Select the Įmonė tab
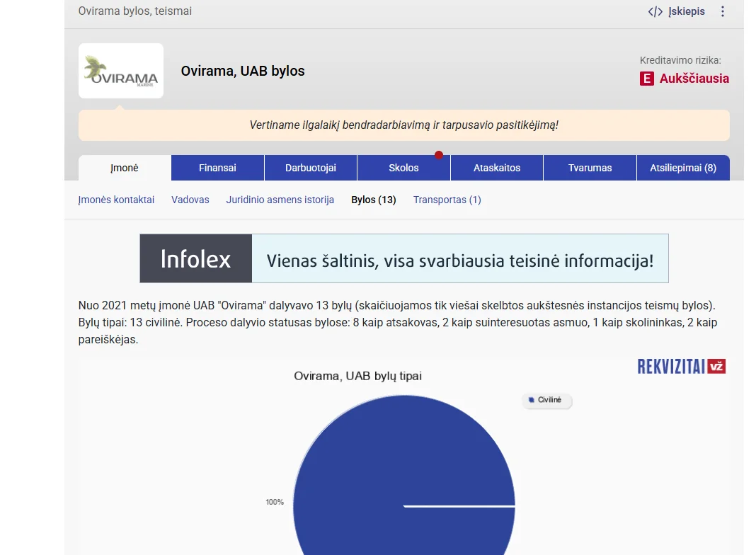 125,168
